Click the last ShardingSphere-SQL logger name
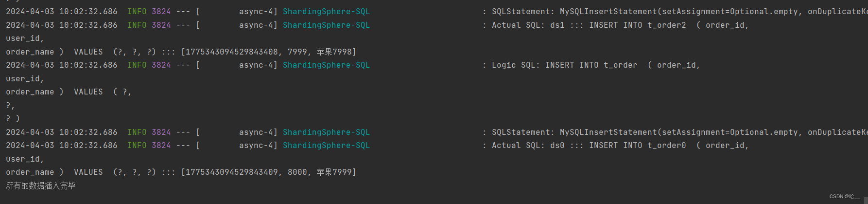 [326, 145]
